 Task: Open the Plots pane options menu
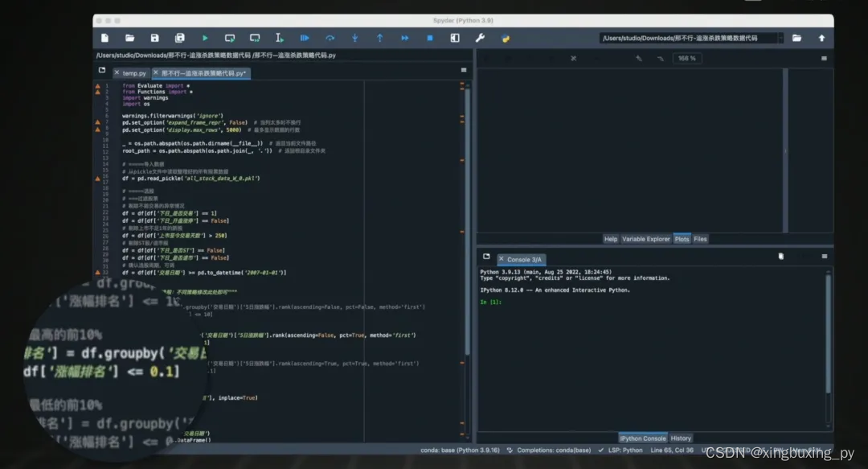click(824, 58)
